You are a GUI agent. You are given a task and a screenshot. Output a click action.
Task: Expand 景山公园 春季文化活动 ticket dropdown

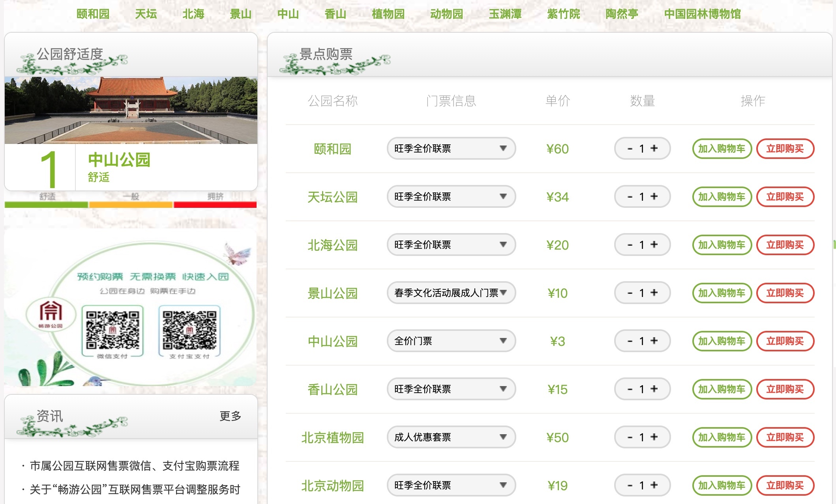tap(451, 293)
